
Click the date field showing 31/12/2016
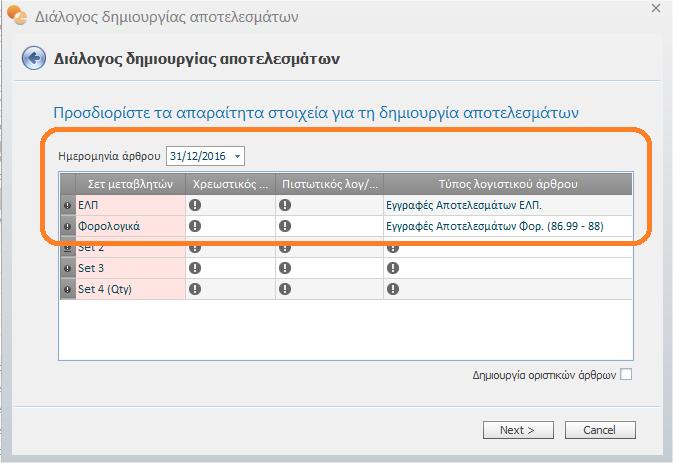[205, 156]
